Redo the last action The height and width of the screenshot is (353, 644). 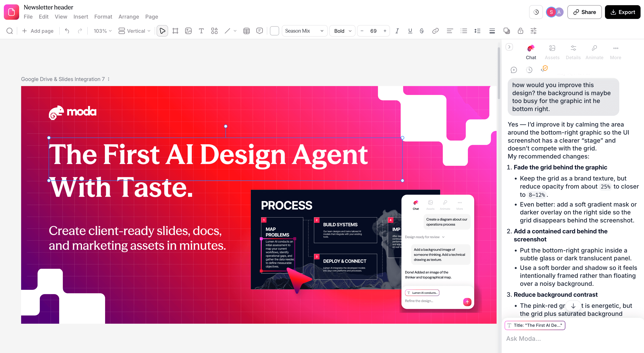[x=80, y=31]
